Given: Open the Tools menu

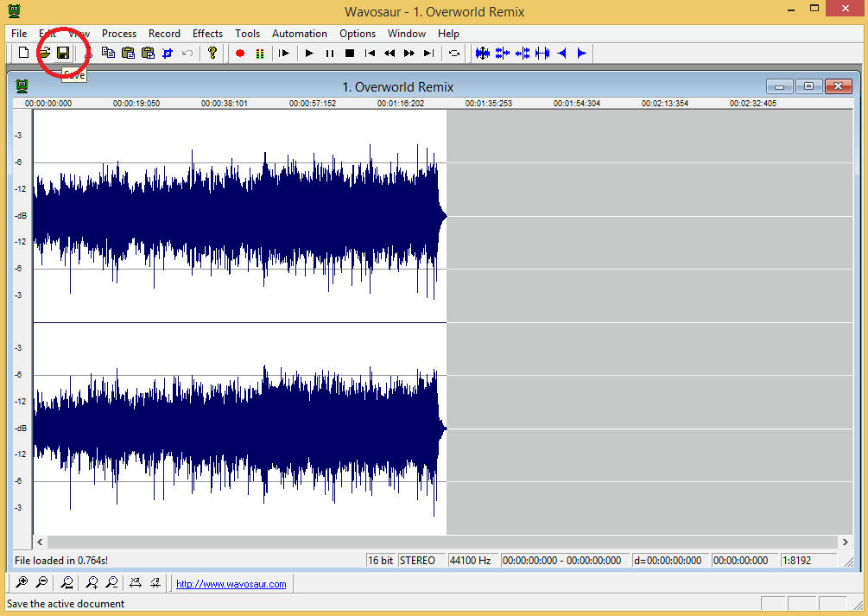Looking at the screenshot, I should (x=247, y=34).
